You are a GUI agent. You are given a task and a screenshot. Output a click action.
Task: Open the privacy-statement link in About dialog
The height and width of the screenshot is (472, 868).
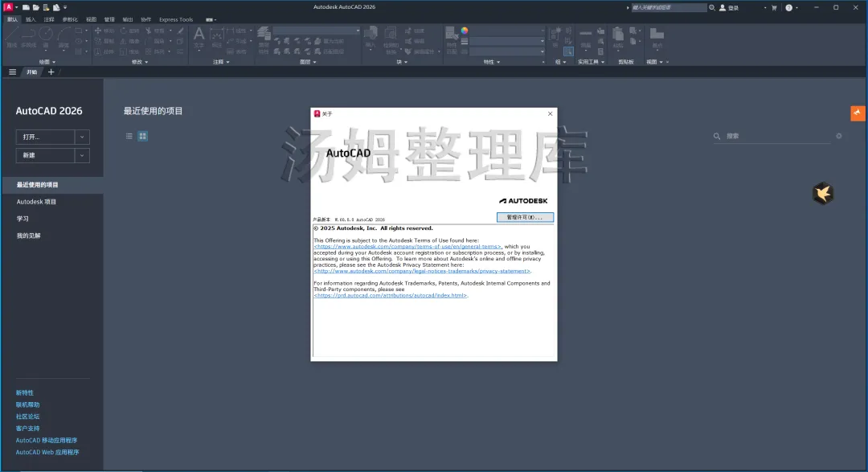[x=423, y=271]
